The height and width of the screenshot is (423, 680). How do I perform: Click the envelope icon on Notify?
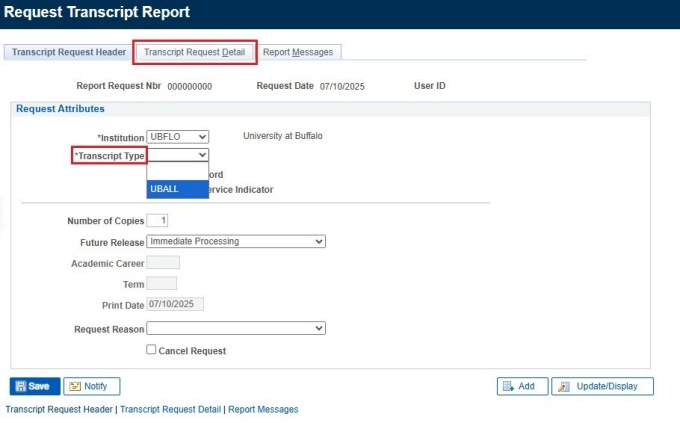75,386
